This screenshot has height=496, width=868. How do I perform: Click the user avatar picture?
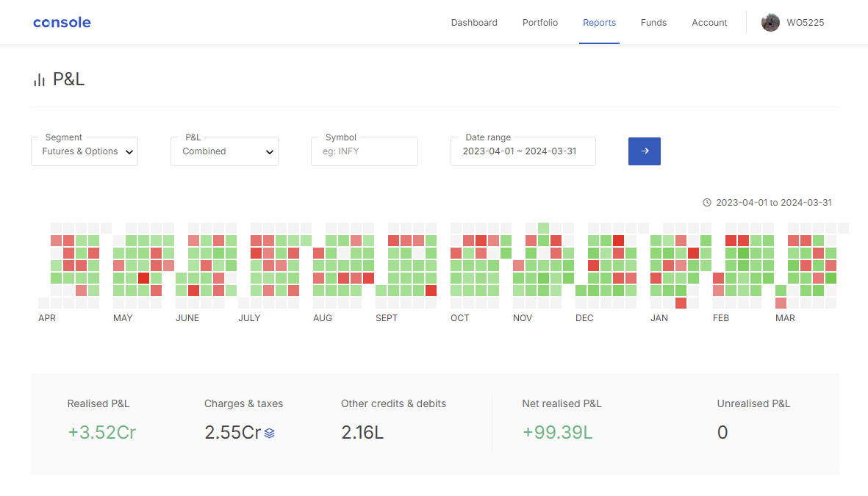(x=770, y=23)
